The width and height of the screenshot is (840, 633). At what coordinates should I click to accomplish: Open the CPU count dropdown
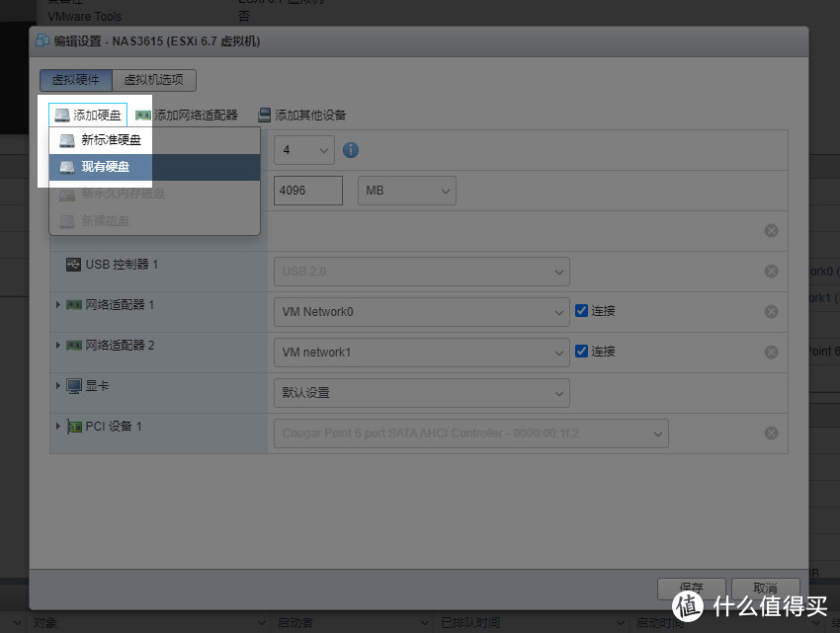click(x=305, y=150)
